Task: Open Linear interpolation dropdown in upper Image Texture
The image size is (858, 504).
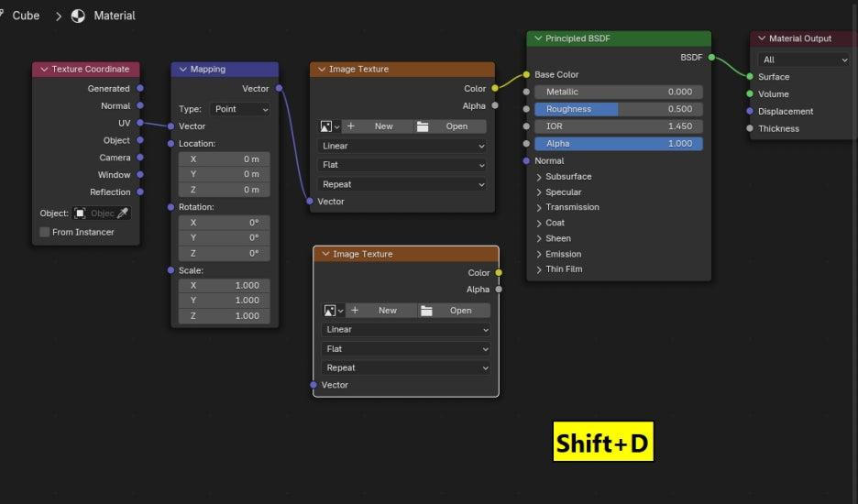Action: 402,146
